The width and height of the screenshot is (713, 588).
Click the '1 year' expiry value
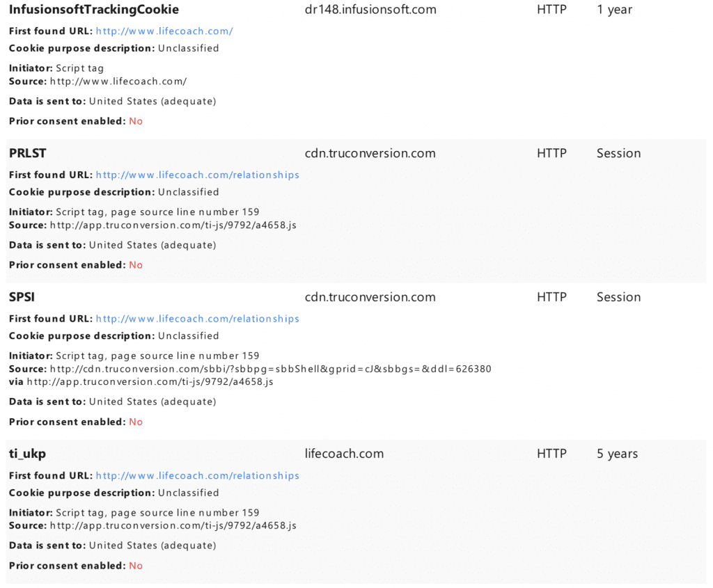[614, 10]
